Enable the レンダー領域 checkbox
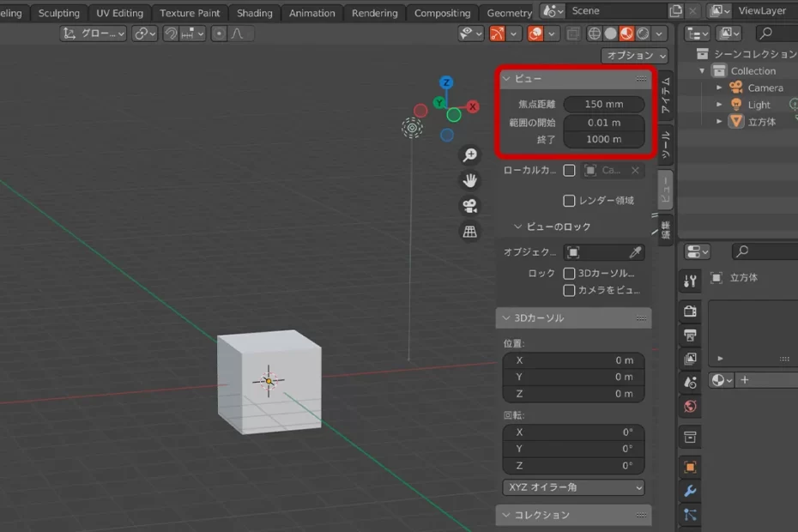 click(569, 201)
